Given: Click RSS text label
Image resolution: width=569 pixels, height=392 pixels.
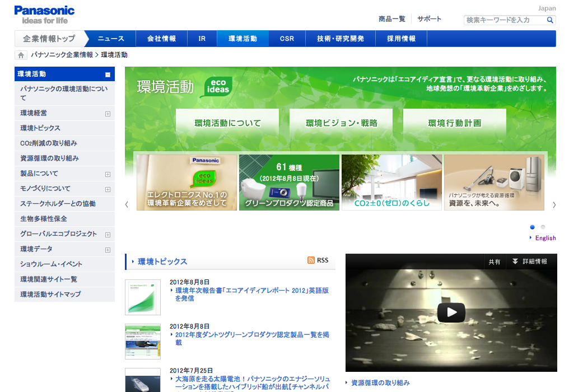Looking at the screenshot, I should [x=323, y=260].
